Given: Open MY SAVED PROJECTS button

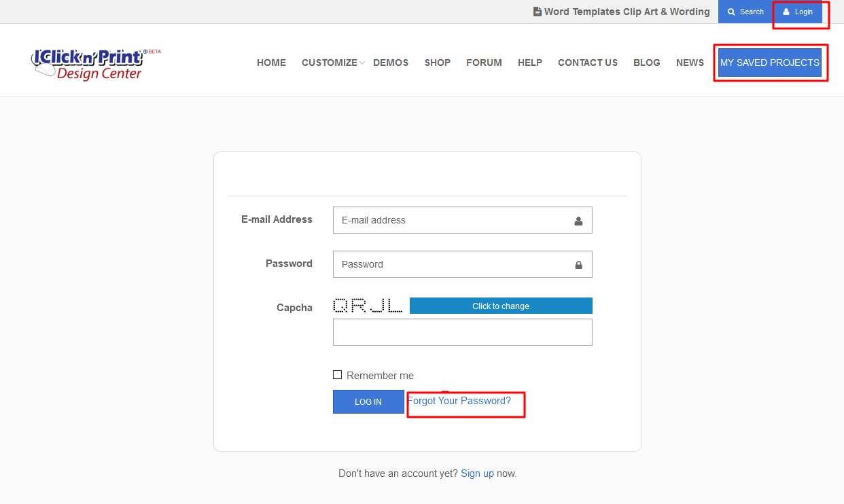Looking at the screenshot, I should tap(770, 62).
